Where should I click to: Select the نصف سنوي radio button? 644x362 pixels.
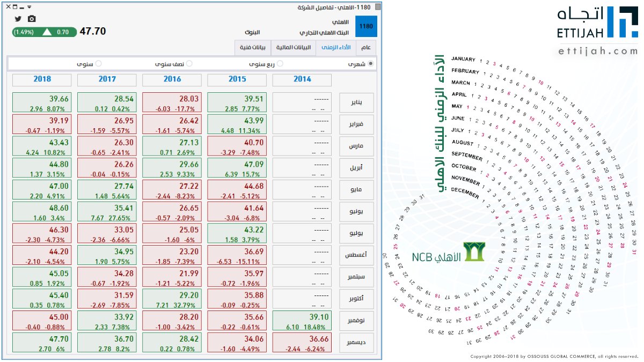[189, 64]
